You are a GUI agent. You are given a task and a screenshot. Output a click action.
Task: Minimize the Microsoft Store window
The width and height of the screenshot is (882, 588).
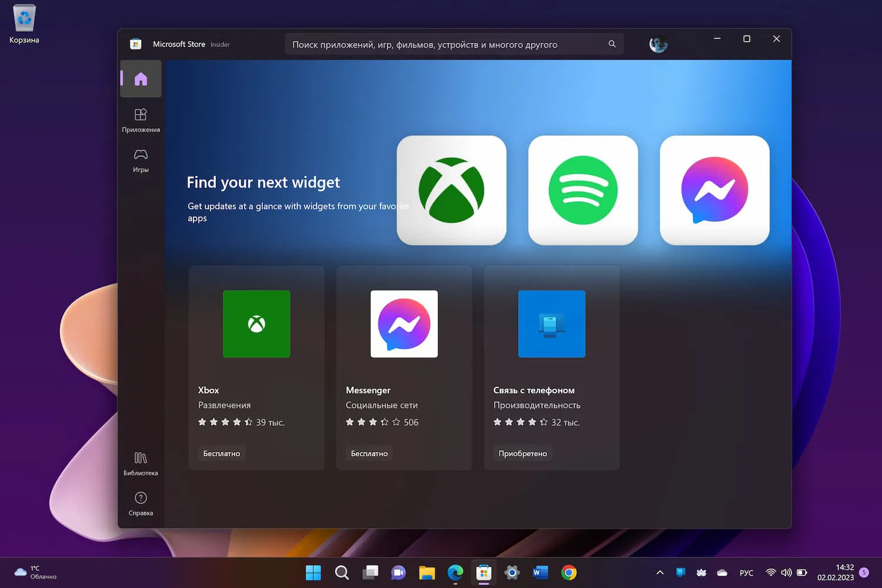pos(717,39)
